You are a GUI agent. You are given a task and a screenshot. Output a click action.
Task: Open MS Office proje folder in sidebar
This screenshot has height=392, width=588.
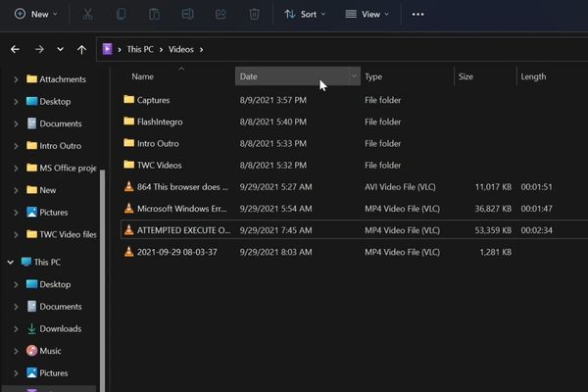click(68, 168)
